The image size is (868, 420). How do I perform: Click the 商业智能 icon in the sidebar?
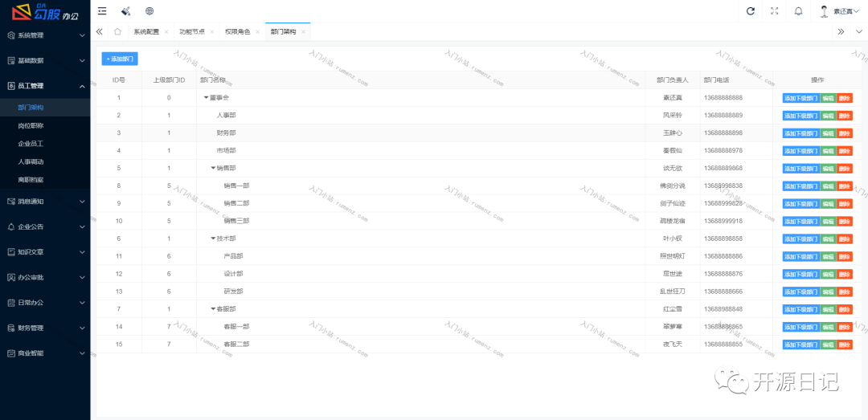(11, 353)
